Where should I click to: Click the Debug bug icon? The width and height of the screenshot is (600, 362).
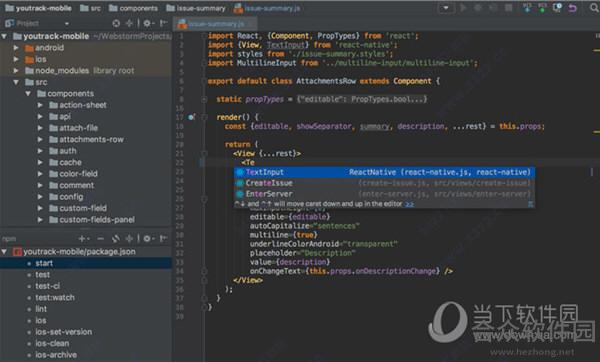click(478, 8)
